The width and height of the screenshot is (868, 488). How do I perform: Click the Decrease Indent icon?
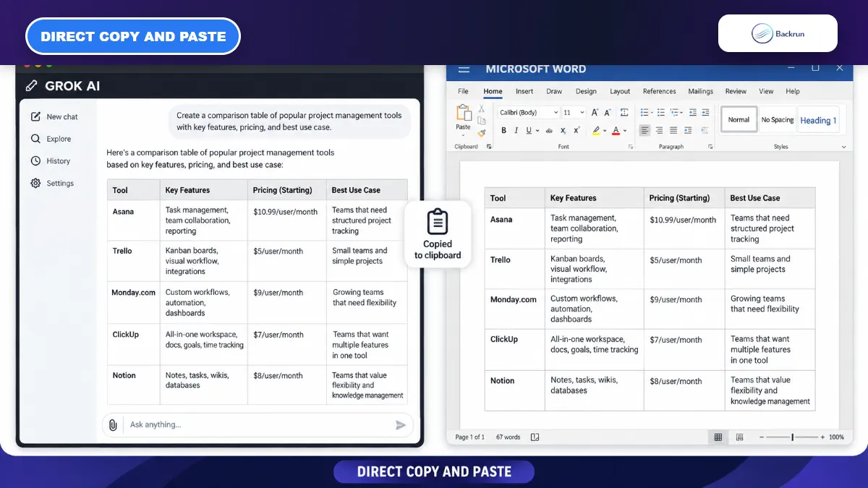tap(693, 112)
